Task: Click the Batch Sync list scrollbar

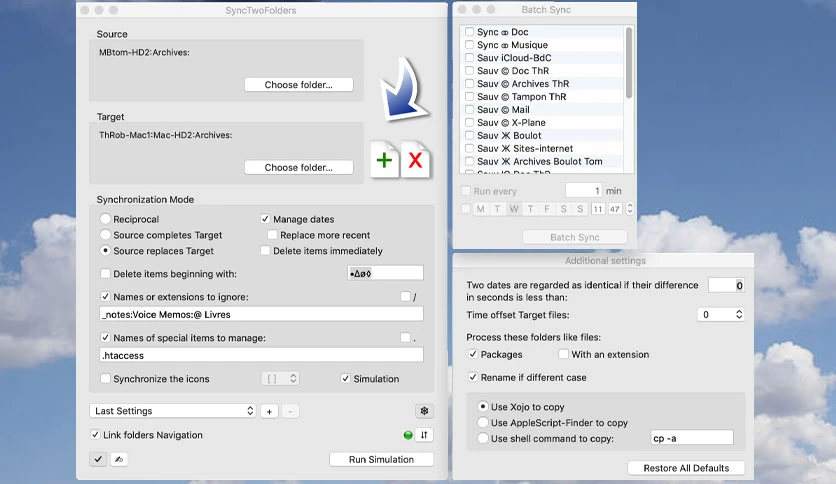Action: pyautogui.click(x=629, y=63)
